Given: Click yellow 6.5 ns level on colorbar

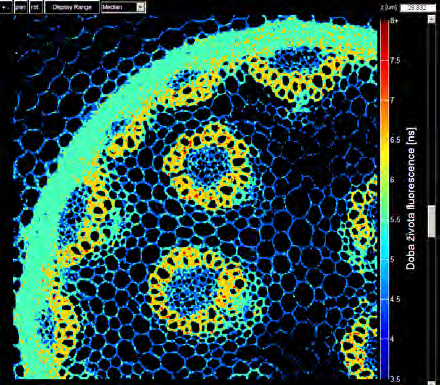Looking at the screenshot, I should [x=385, y=140].
